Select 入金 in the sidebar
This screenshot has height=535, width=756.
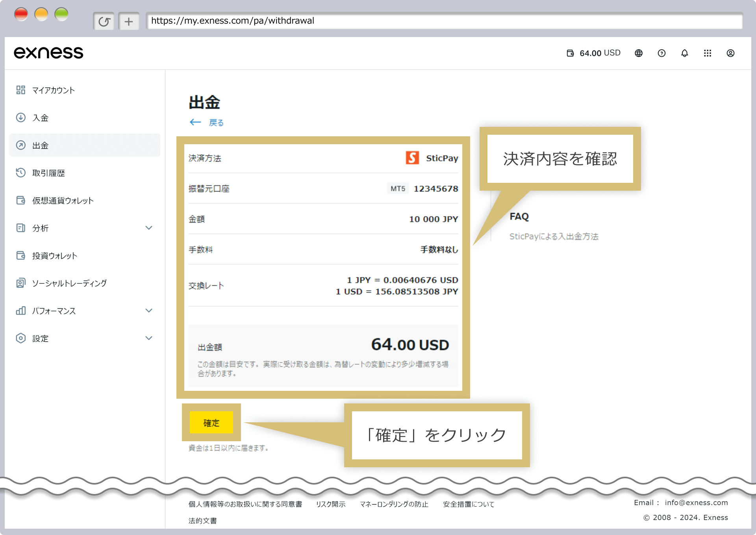tap(40, 118)
